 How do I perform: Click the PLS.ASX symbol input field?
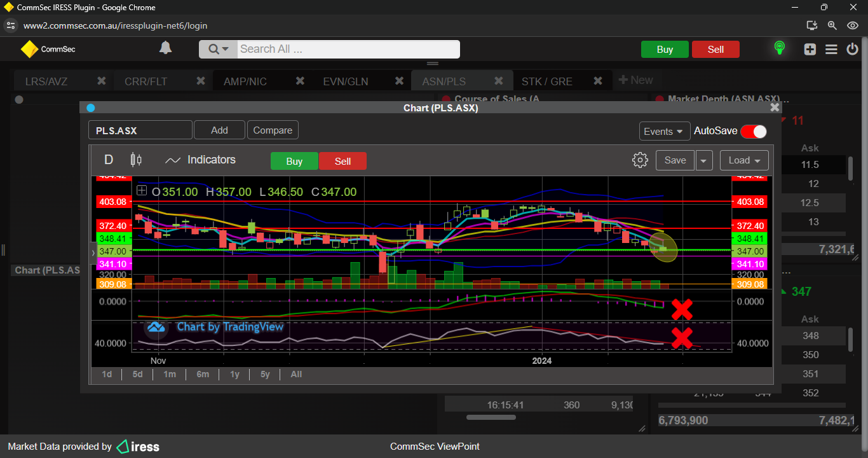140,130
